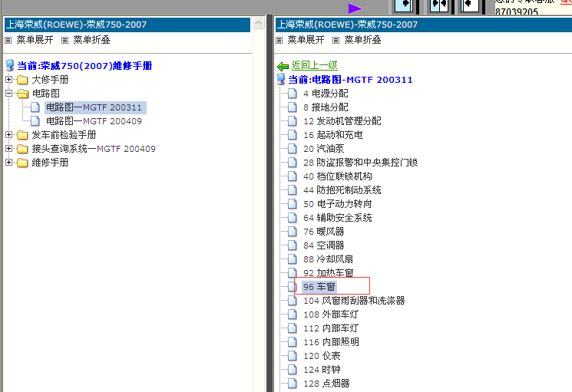The width and height of the screenshot is (572, 392).
Task: Click the 返回上一级 back link
Action: click(315, 65)
